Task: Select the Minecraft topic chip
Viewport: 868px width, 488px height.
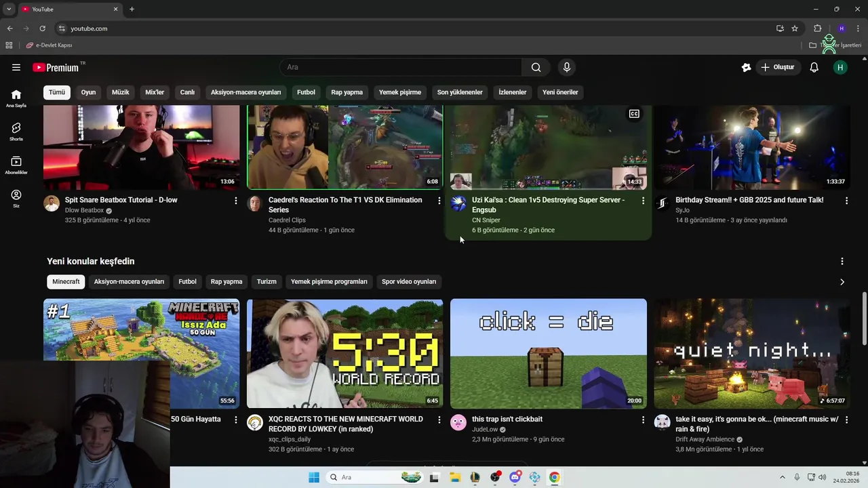Action: (66, 282)
